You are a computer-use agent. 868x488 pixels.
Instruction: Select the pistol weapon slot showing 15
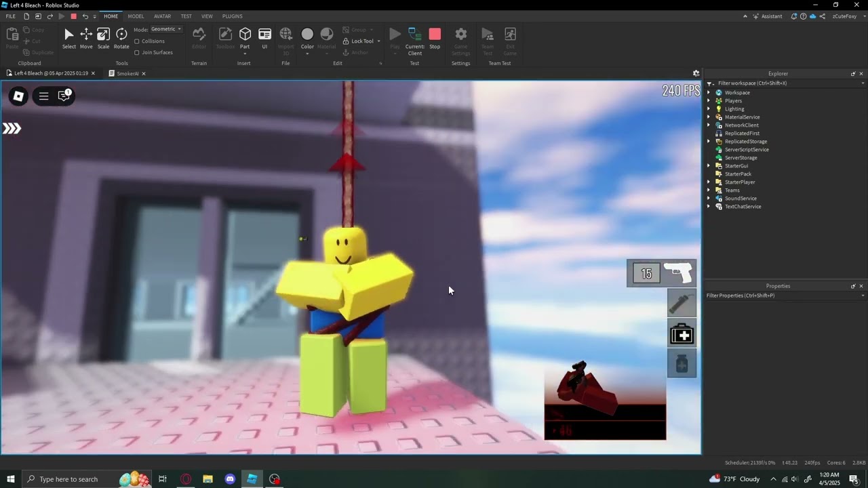click(x=661, y=273)
